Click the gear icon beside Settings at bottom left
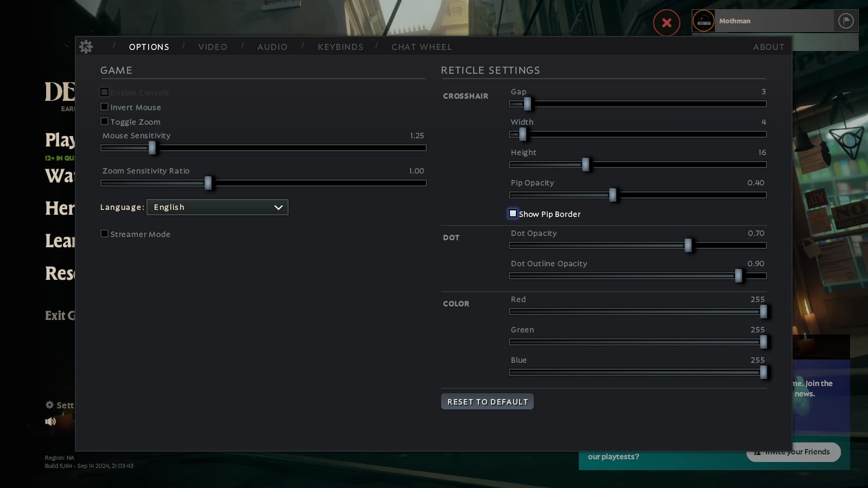This screenshot has height=488, width=868. pyautogui.click(x=49, y=405)
